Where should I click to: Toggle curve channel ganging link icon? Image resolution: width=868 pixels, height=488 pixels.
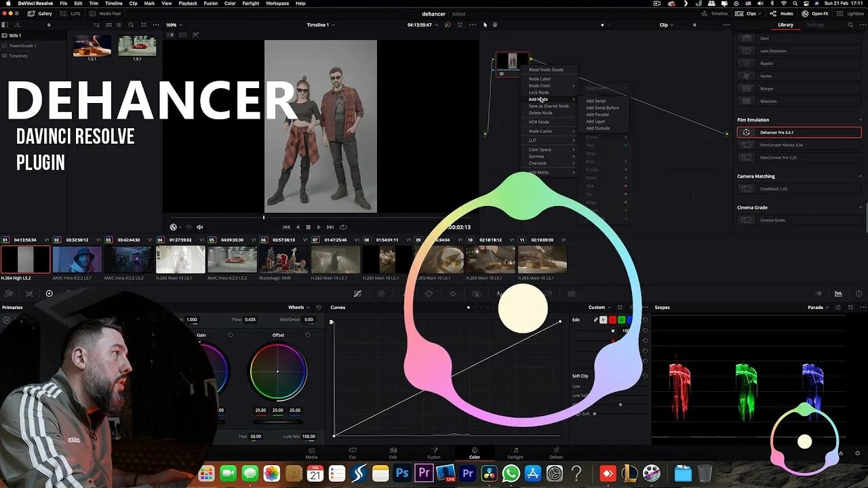[x=595, y=320]
